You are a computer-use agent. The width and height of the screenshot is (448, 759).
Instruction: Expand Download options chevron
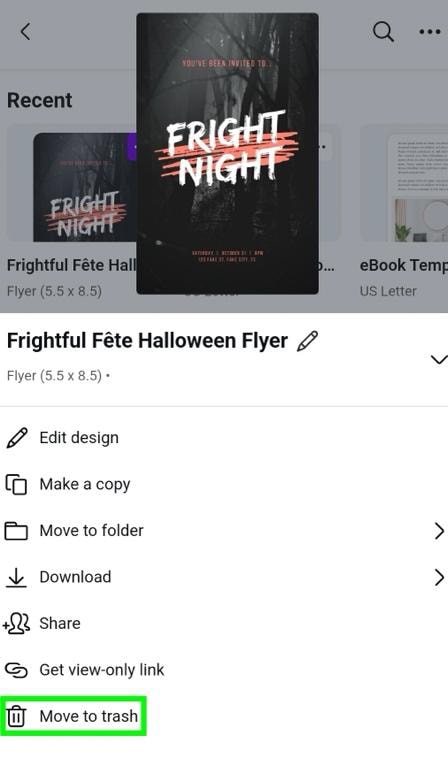(439, 577)
